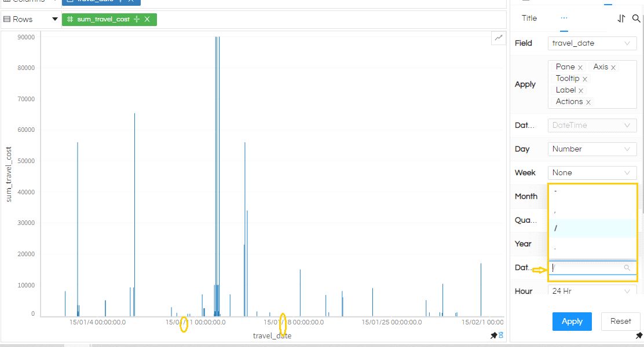This screenshot has width=644, height=347.
Task: Click the 90000 y-axis value
Action: (26, 38)
